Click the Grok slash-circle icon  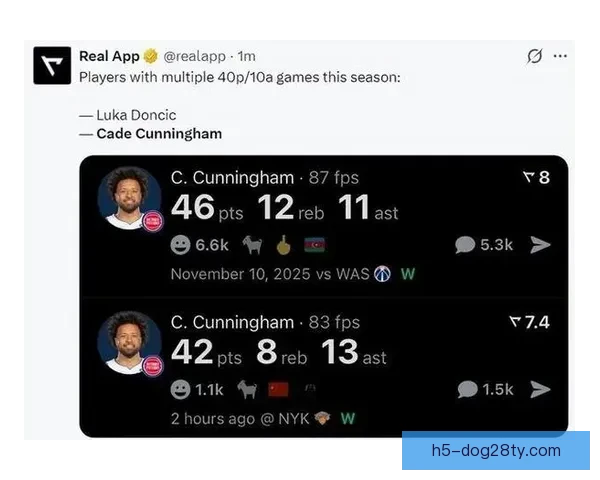click(x=534, y=56)
